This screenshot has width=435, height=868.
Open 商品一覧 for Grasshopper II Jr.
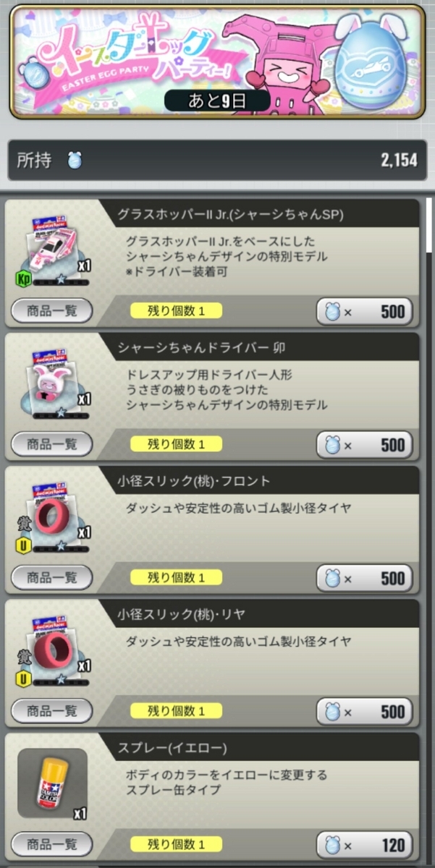[x=52, y=311]
